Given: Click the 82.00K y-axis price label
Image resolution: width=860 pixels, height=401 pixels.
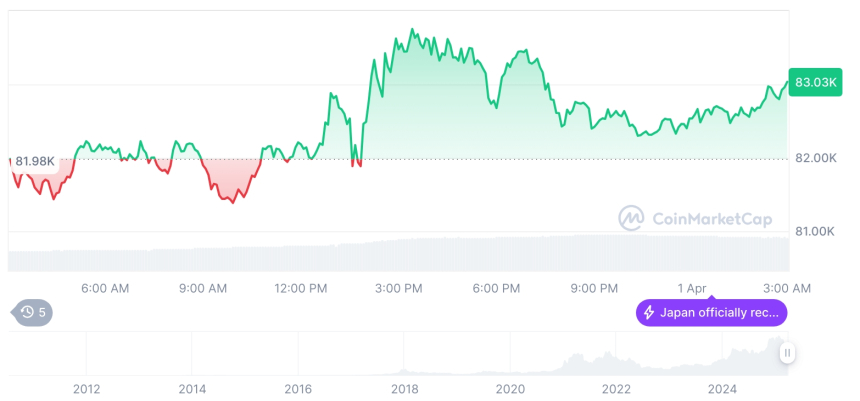Looking at the screenshot, I should pos(815,159).
